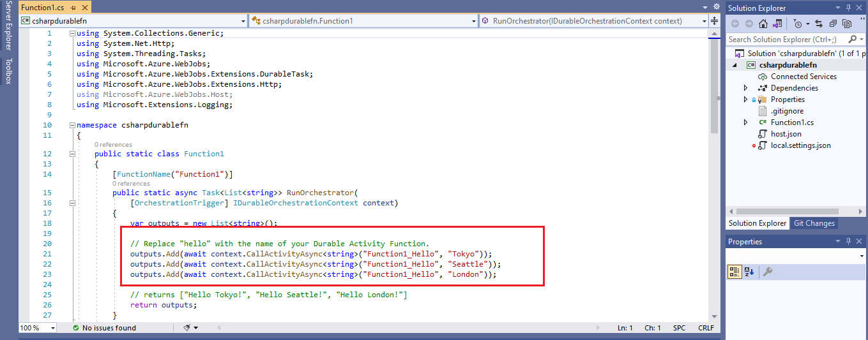Open the Properties object selector dropdown
The height and width of the screenshot is (340, 868).
(x=861, y=256)
